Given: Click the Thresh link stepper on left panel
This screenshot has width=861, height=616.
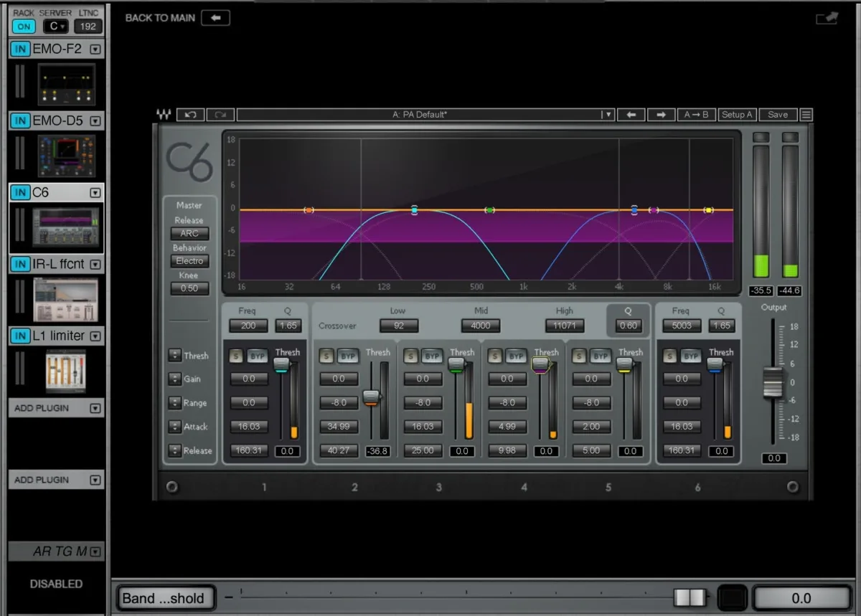Looking at the screenshot, I should pos(175,356).
